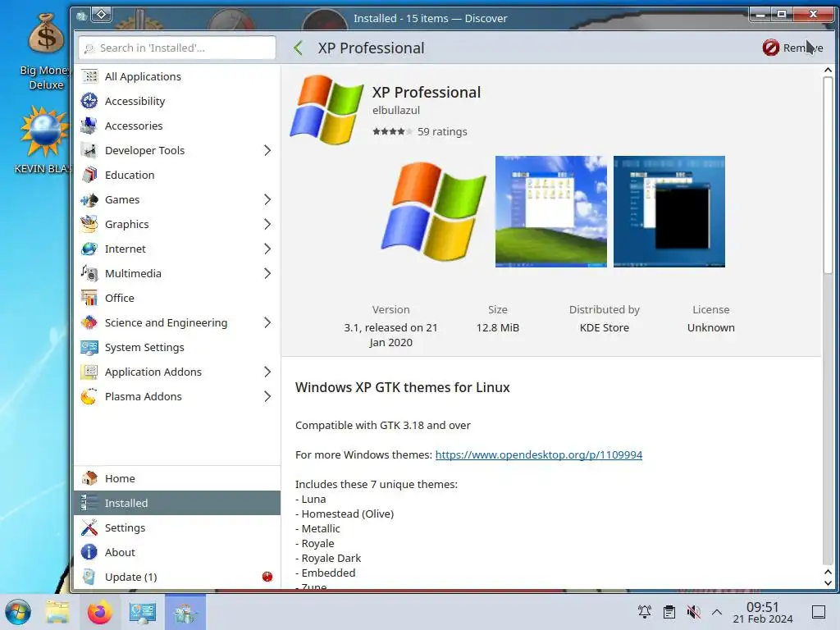Expand the Application Addons chevron

coord(267,372)
